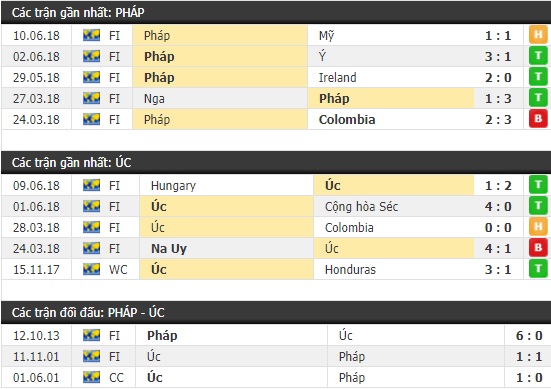This screenshot has height=389, width=551.
Task: Click the red B badge for Na Uy vs Úc
Action: pyautogui.click(x=538, y=248)
